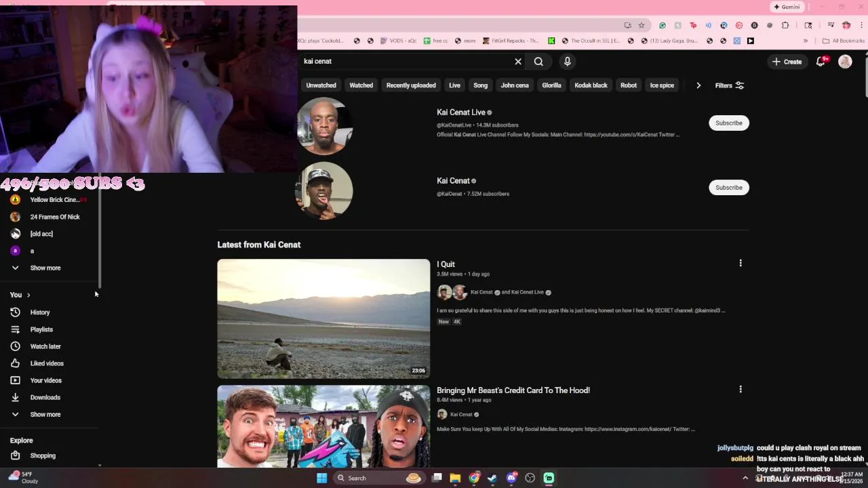Subscribe to the Kai Cenat channel

[729, 187]
